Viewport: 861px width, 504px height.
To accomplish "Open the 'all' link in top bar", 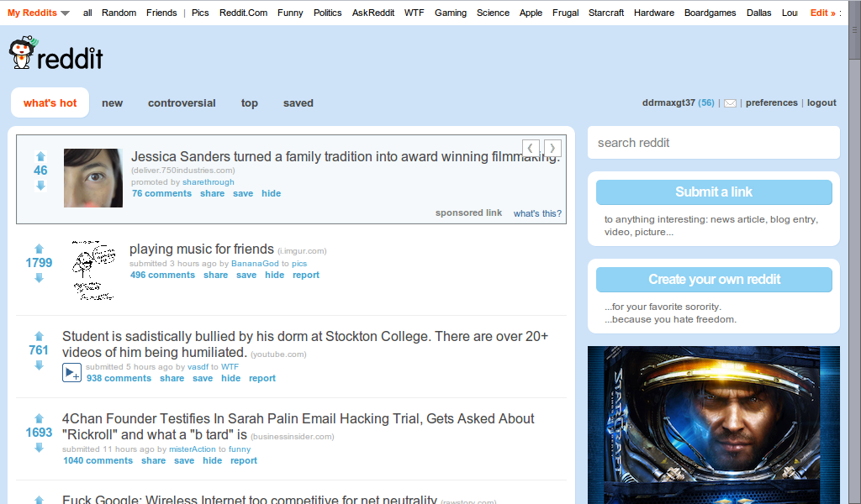I will 87,13.
